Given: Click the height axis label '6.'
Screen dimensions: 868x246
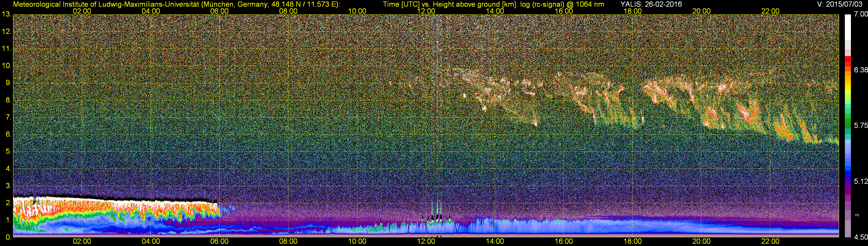Looking at the screenshot, I should pos(8,134).
